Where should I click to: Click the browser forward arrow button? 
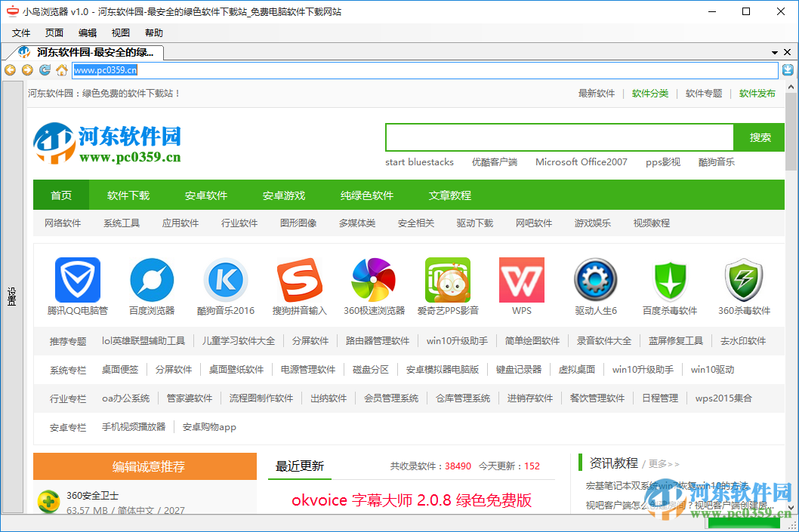[x=27, y=70]
